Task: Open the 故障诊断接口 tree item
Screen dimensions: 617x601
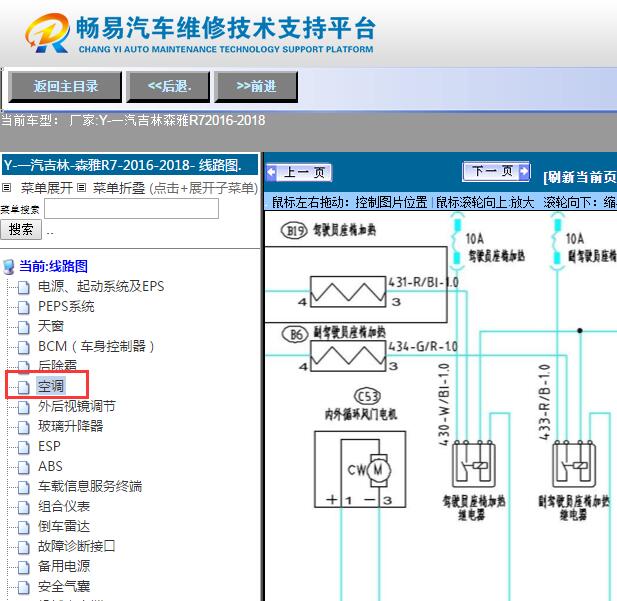Action: coord(77,546)
